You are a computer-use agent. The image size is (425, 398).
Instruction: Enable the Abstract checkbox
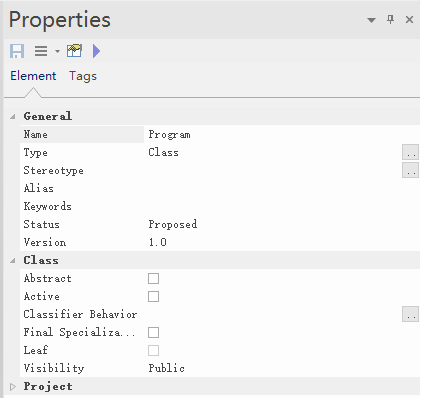click(x=153, y=278)
